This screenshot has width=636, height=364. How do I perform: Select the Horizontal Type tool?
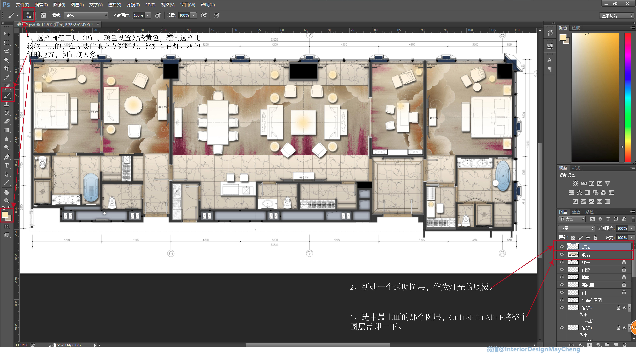pos(7,166)
